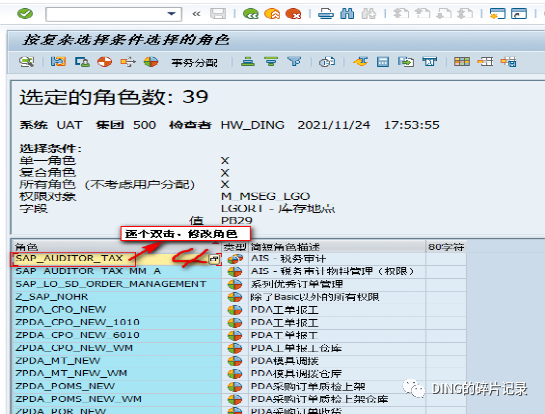Select the Z_SAP_NOHR role row
This screenshot has height=414, width=545.
[117, 297]
